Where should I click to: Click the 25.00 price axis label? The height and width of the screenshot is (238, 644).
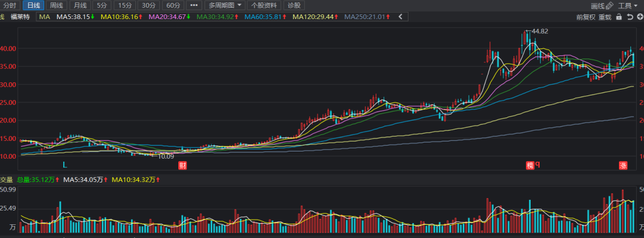pyautogui.click(x=8, y=103)
